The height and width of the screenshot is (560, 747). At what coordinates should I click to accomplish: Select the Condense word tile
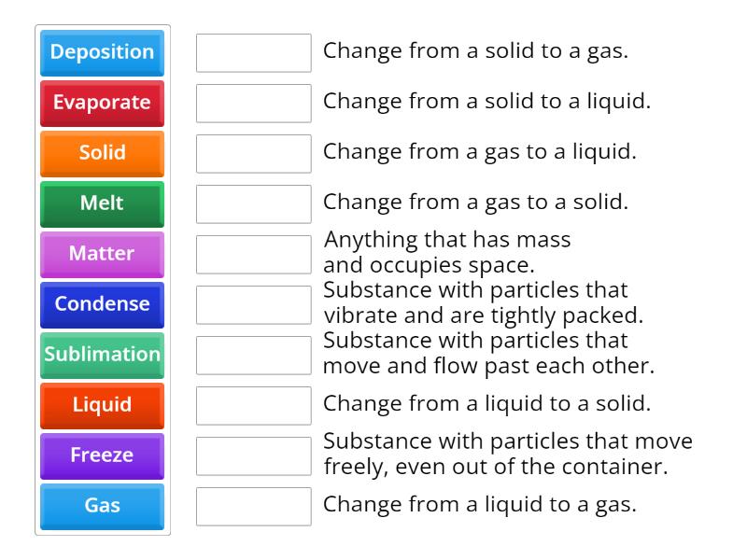(102, 304)
